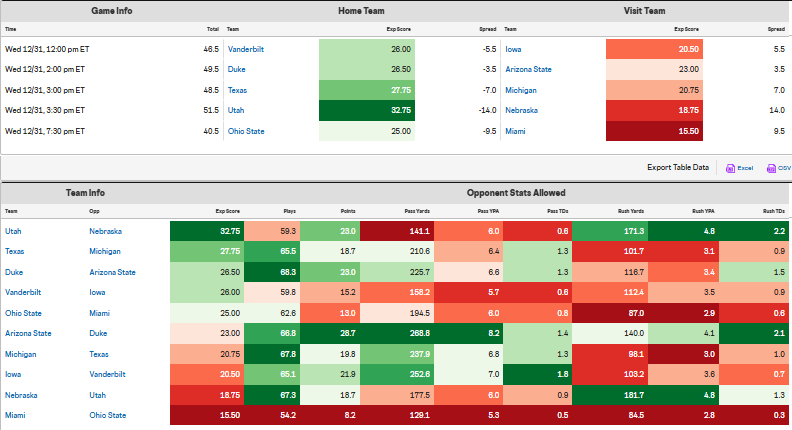Open Utah link in Opp column
The height and width of the screenshot is (430, 792).
click(97, 395)
